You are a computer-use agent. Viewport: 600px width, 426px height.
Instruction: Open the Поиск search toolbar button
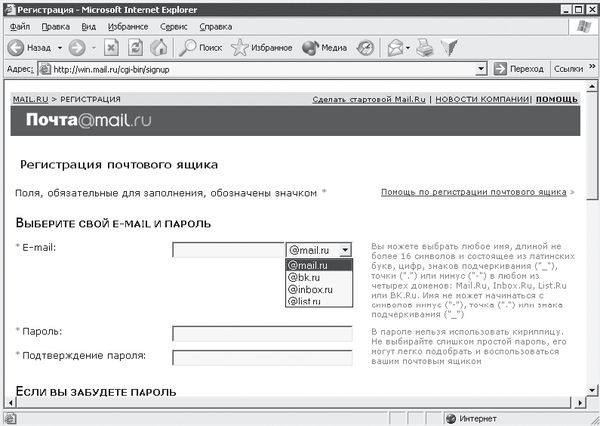[201, 47]
